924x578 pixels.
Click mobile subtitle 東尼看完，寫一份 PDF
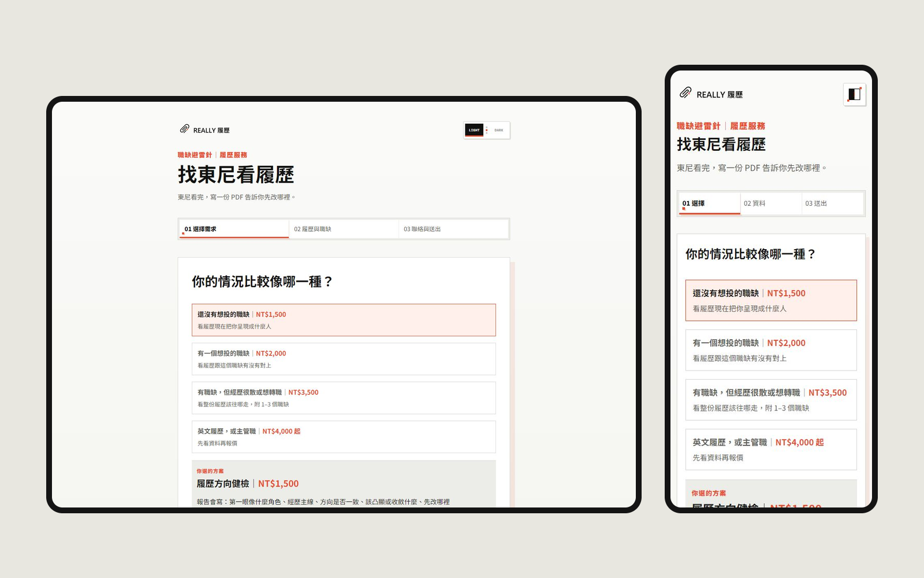(752, 168)
